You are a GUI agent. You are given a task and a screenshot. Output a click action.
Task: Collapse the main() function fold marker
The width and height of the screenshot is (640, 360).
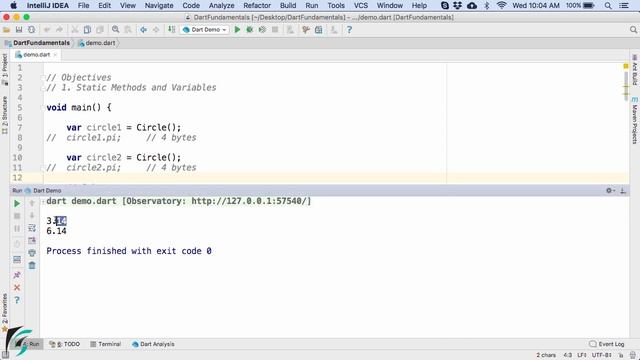(x=42, y=108)
